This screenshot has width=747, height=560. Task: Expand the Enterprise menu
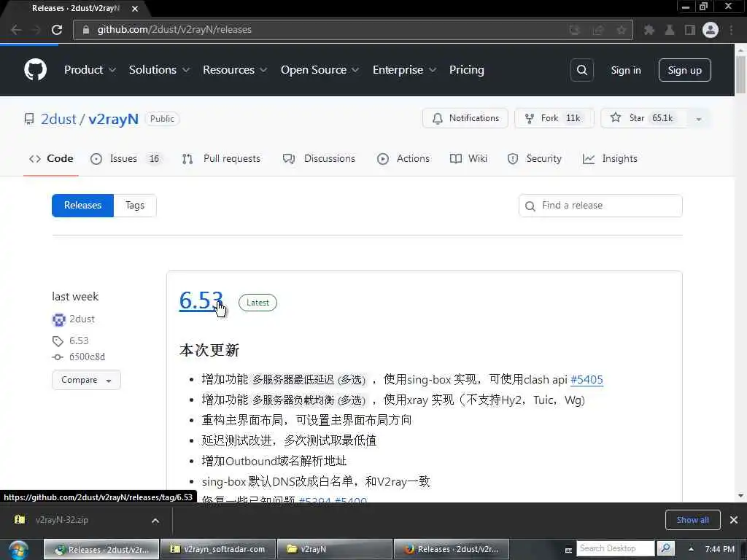[x=404, y=70]
